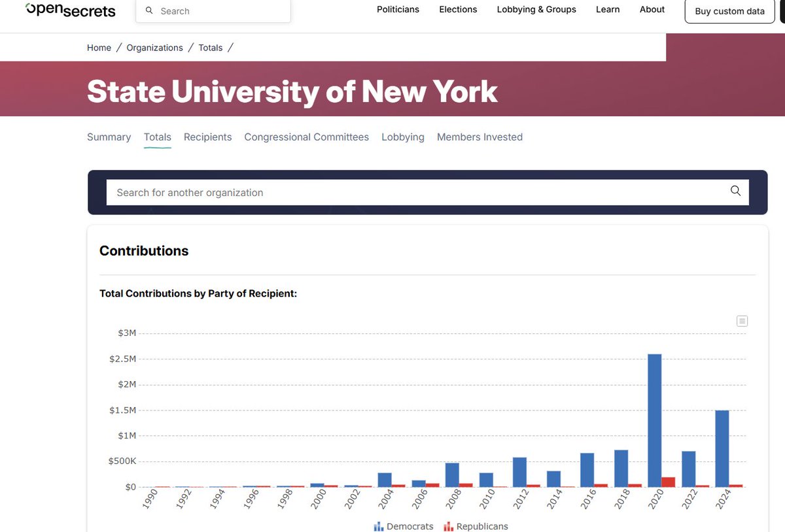Click the Buy custom data button
This screenshot has width=785, height=532.
pos(729,11)
